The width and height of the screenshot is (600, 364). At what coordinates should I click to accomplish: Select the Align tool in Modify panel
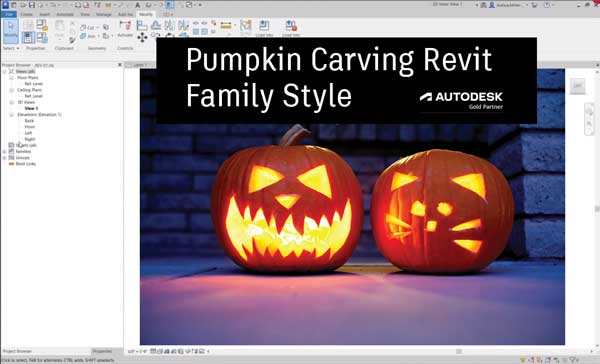[x=142, y=26]
